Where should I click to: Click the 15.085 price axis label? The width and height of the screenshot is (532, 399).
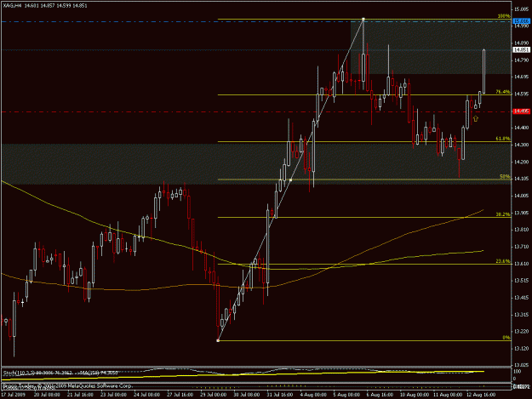(x=522, y=9)
